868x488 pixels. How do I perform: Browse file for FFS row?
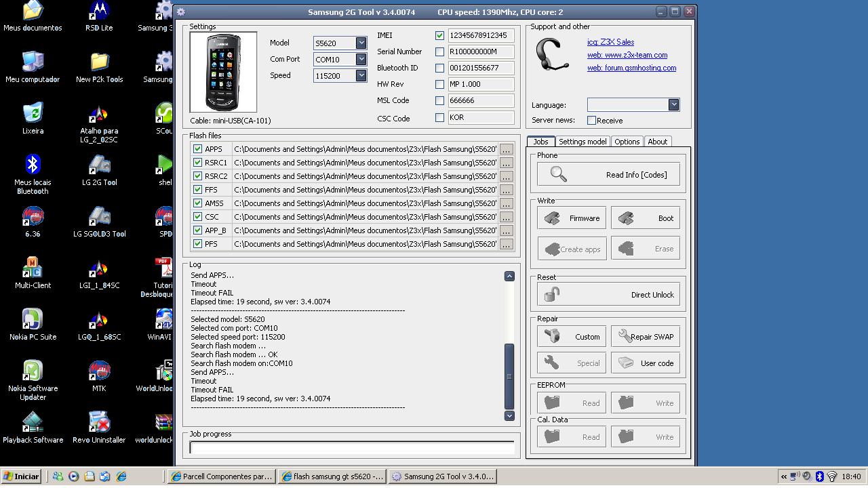(506, 190)
